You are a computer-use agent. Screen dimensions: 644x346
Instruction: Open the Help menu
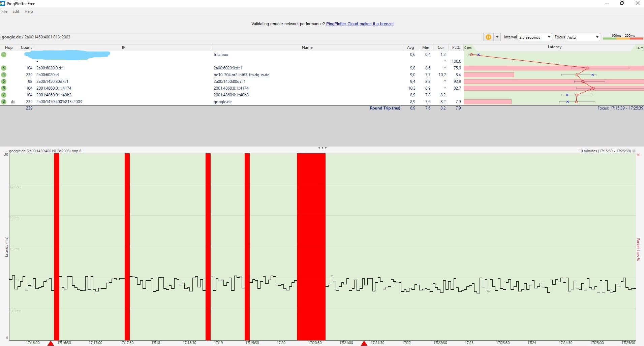point(29,11)
